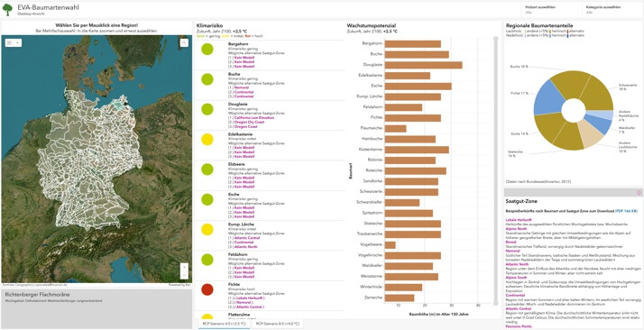644x330 pixels.
Task: Click the scrollbar of the growth chart
Action: pyautogui.click(x=495, y=172)
